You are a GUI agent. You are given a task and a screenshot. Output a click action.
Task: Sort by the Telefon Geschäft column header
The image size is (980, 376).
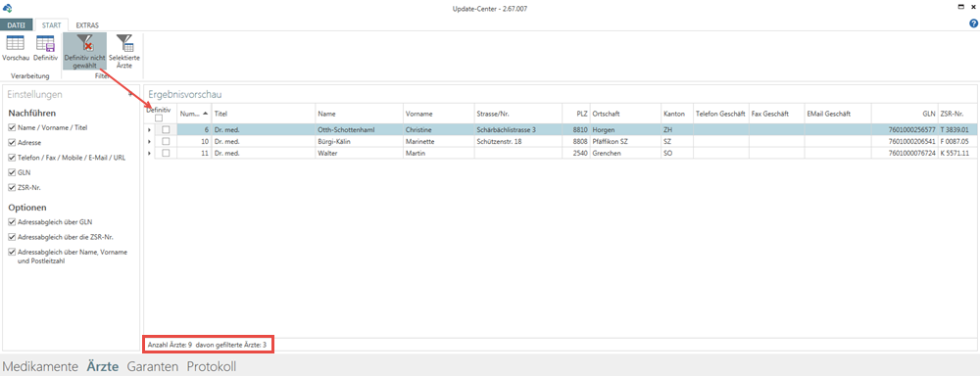click(x=721, y=114)
